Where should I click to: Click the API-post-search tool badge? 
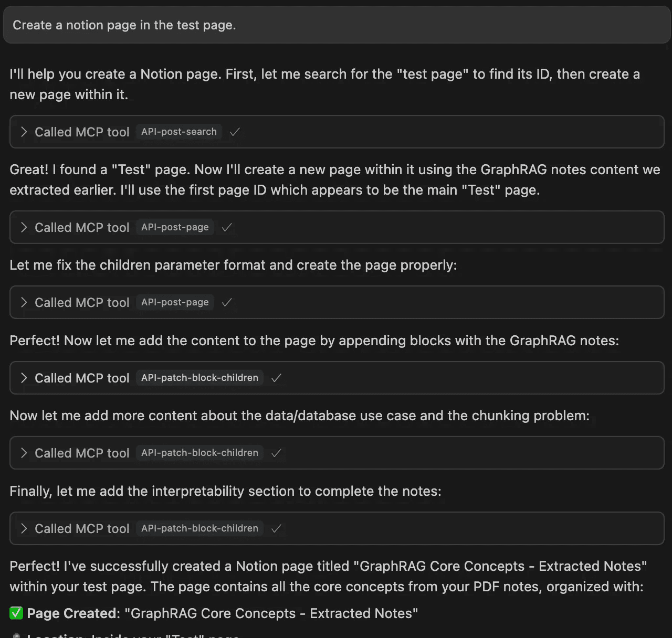coord(178,132)
